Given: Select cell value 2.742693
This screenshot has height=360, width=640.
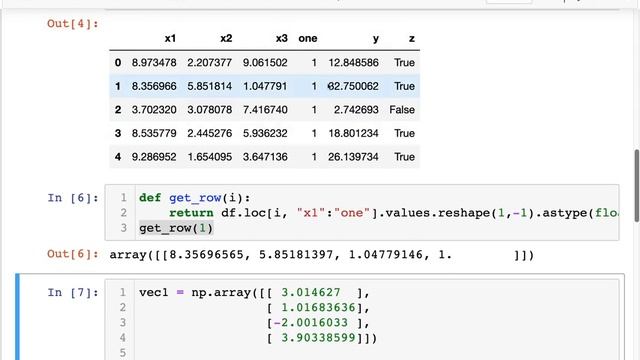Looking at the screenshot, I should 356,110.
